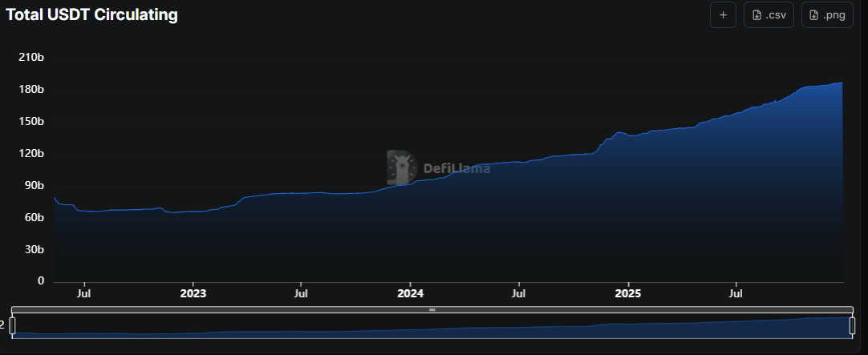Click the 120b y-axis label
Screen dimensions: 868x355
(33, 154)
